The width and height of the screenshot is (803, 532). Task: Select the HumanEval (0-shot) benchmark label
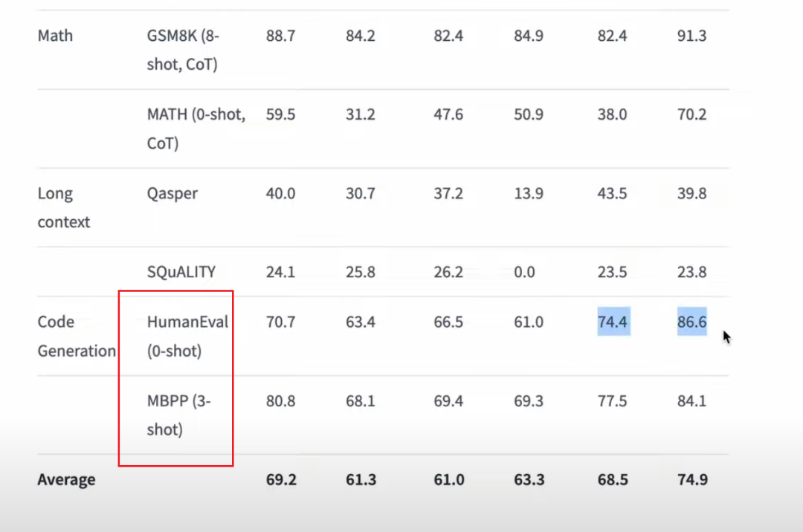coord(187,336)
